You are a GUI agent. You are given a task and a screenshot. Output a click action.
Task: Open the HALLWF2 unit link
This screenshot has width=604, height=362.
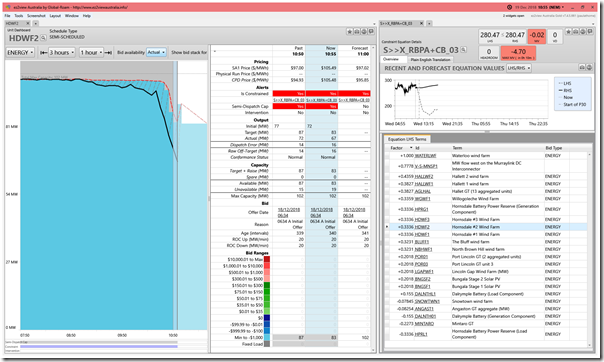pos(424,176)
